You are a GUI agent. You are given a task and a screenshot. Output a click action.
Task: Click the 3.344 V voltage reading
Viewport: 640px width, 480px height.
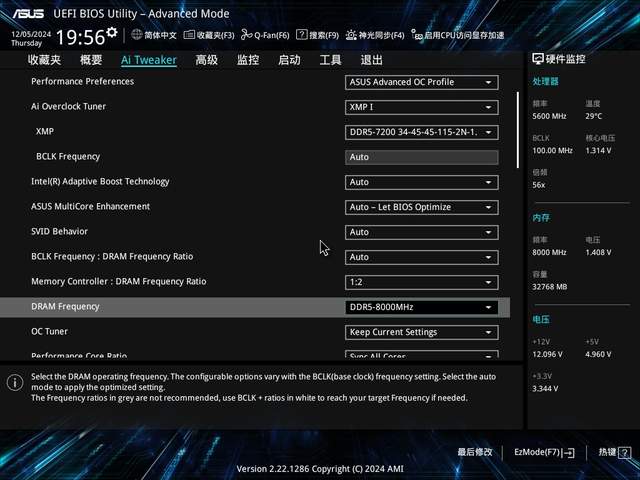point(545,389)
